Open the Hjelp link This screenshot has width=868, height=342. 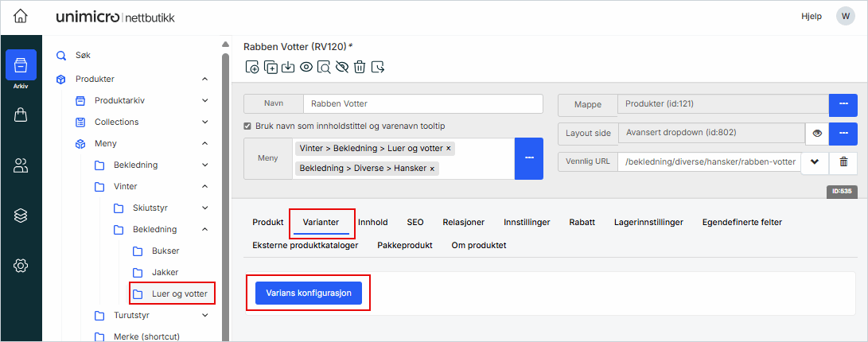tap(811, 16)
